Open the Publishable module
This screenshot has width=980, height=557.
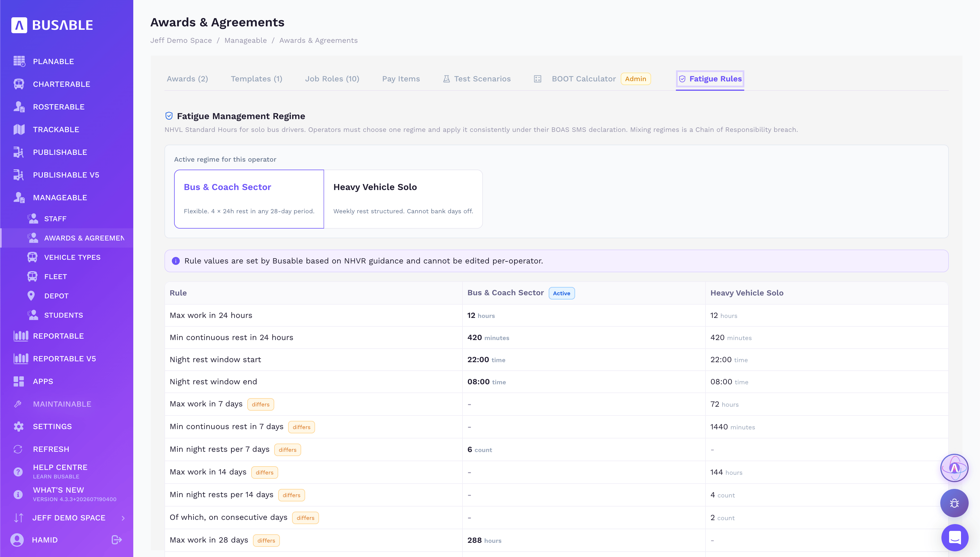click(x=60, y=152)
